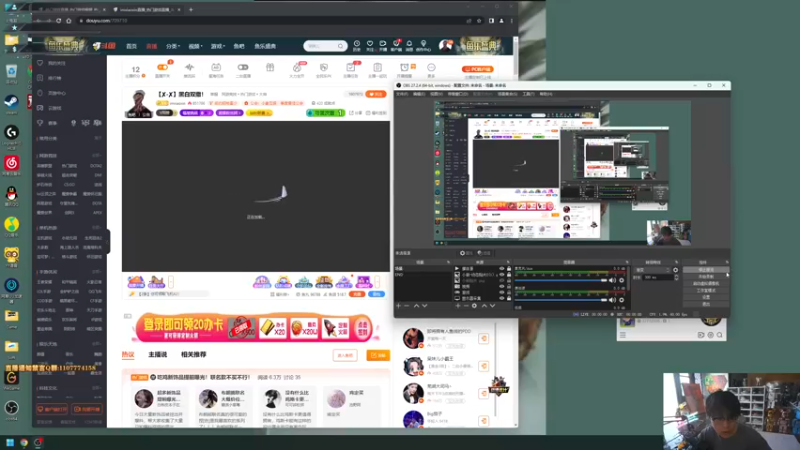Open OBS Settings button in controls
The image size is (800, 450).
[x=706, y=297]
